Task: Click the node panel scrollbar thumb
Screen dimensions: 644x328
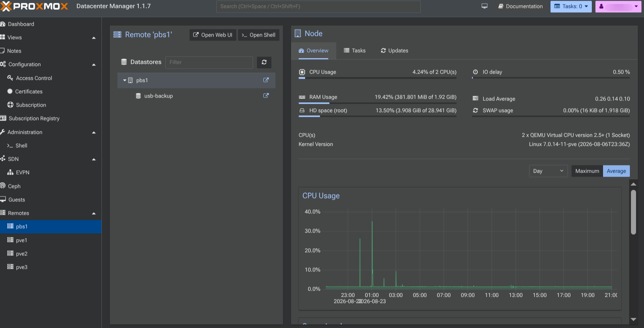Action: [633, 212]
